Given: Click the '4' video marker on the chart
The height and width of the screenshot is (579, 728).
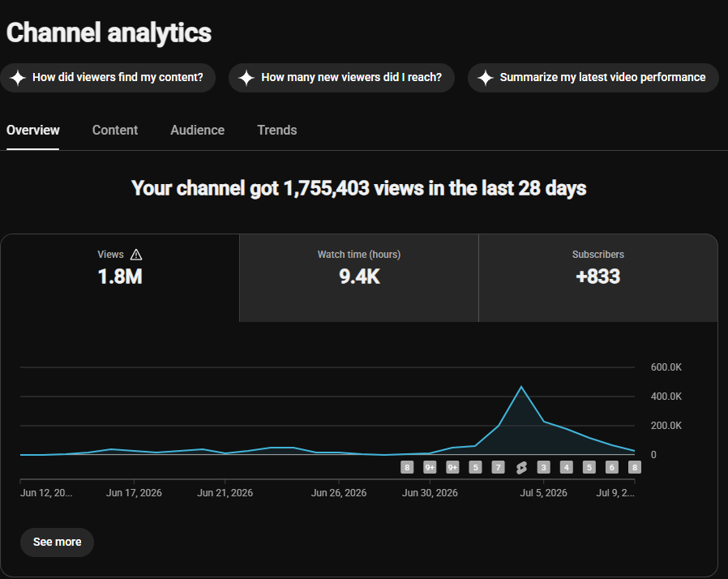Looking at the screenshot, I should (x=567, y=467).
